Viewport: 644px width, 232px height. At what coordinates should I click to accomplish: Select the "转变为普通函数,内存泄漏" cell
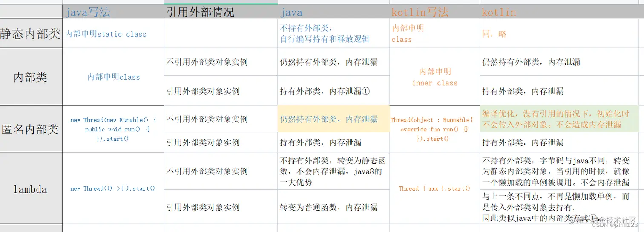point(333,207)
